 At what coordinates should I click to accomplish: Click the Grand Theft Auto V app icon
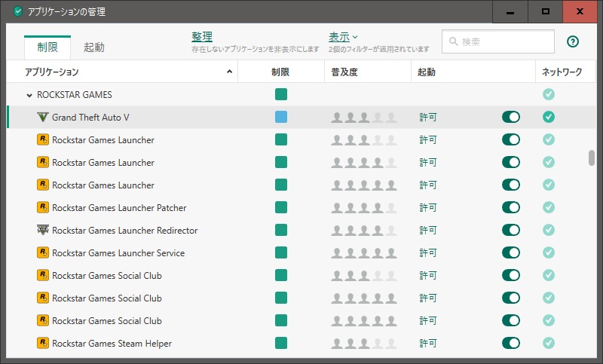[x=43, y=117]
